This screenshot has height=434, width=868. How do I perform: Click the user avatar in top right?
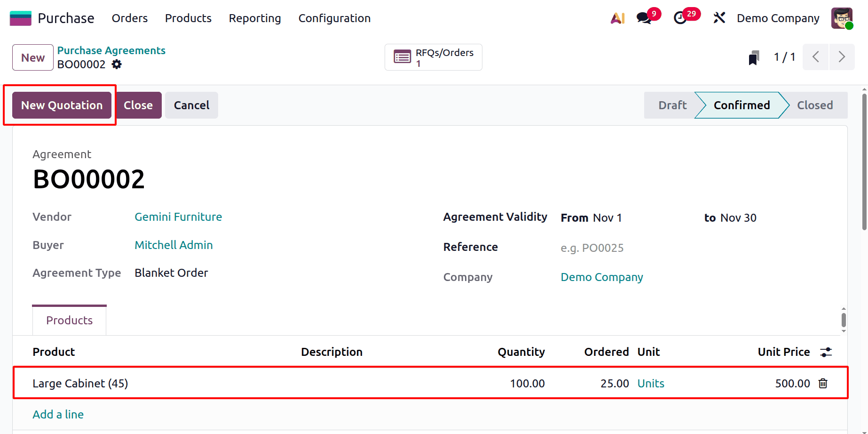pyautogui.click(x=841, y=18)
